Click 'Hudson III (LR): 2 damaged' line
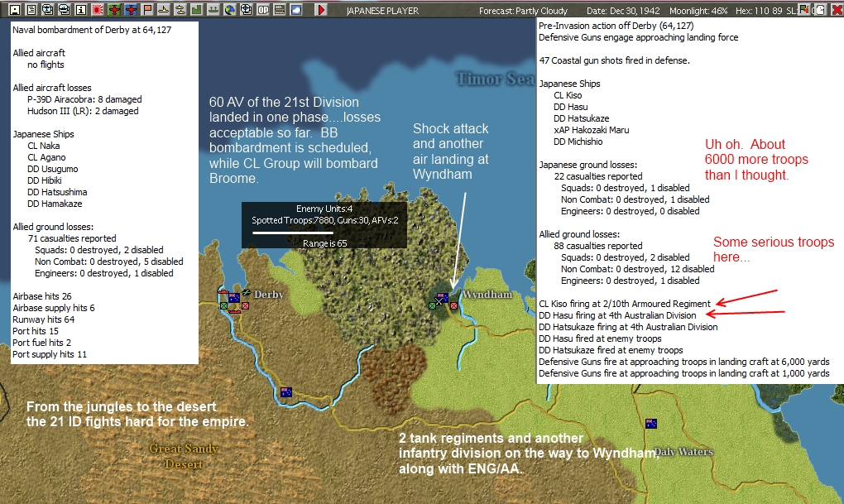 click(x=83, y=112)
